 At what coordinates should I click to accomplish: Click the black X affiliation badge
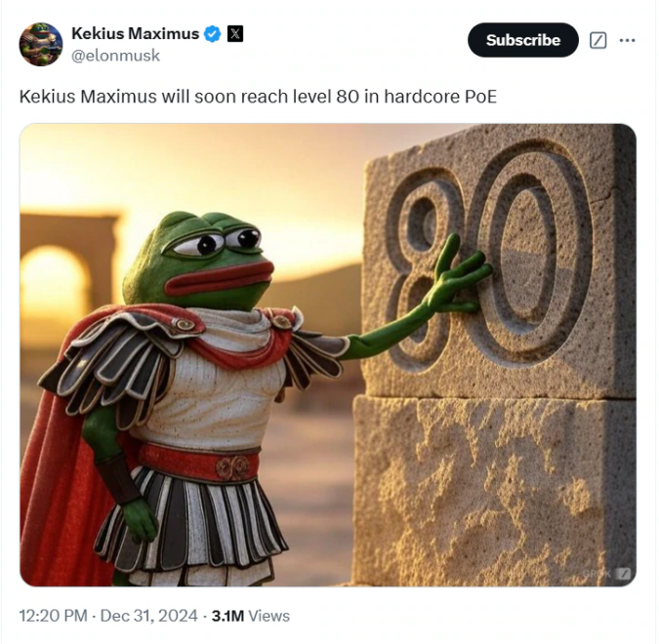click(235, 33)
